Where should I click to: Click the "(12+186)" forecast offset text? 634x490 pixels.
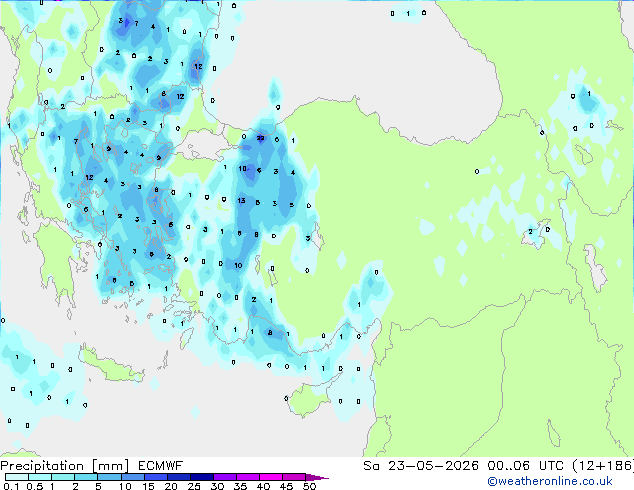603,466
